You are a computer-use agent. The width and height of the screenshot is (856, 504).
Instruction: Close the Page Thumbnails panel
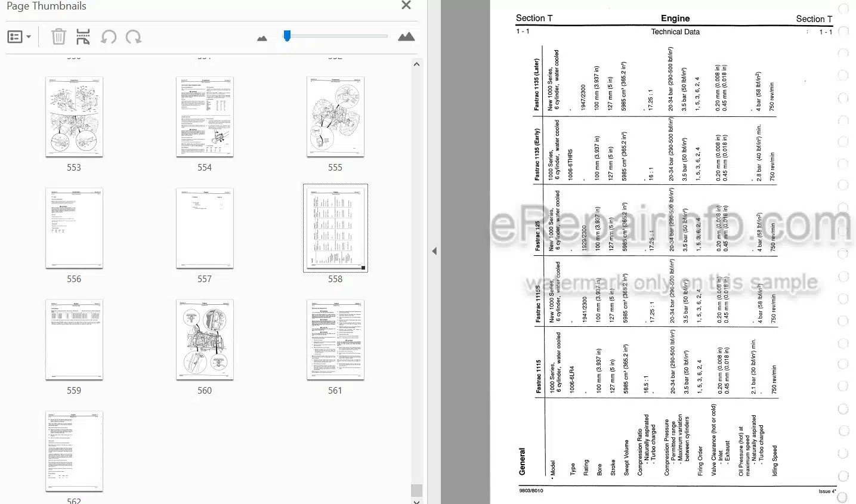click(406, 5)
